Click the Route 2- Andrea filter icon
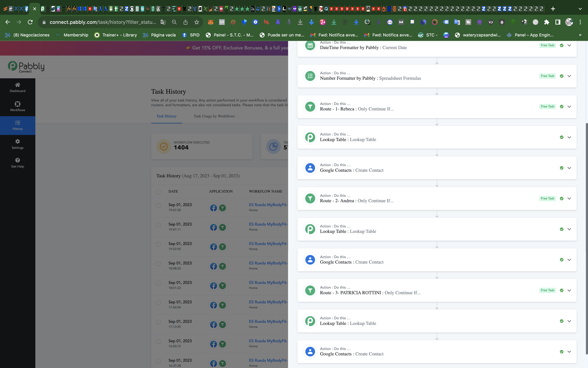 pyautogui.click(x=310, y=198)
